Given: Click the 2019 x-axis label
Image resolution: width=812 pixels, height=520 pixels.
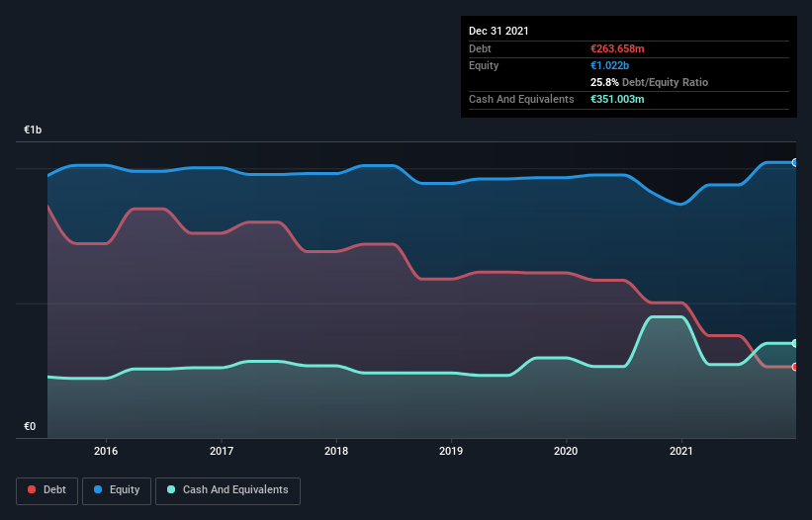Looking at the screenshot, I should pyautogui.click(x=451, y=451).
